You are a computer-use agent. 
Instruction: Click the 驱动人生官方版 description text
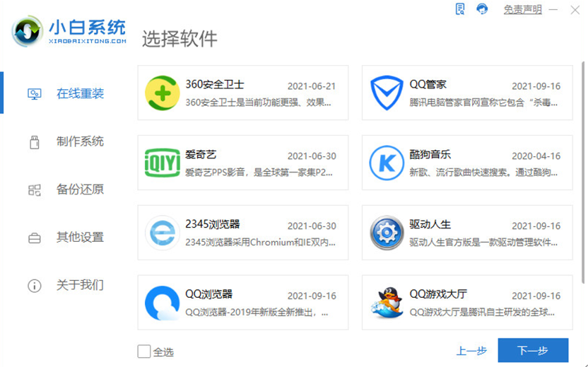pos(483,243)
